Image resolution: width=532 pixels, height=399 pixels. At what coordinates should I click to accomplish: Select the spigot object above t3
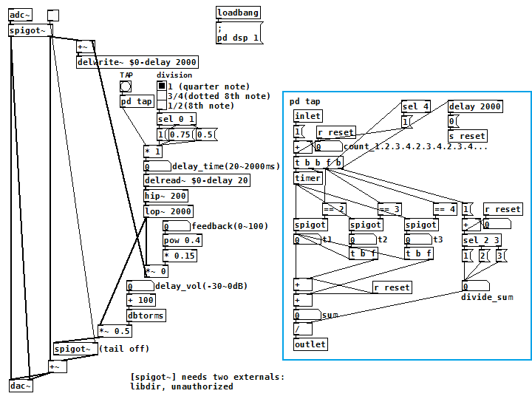(x=421, y=225)
